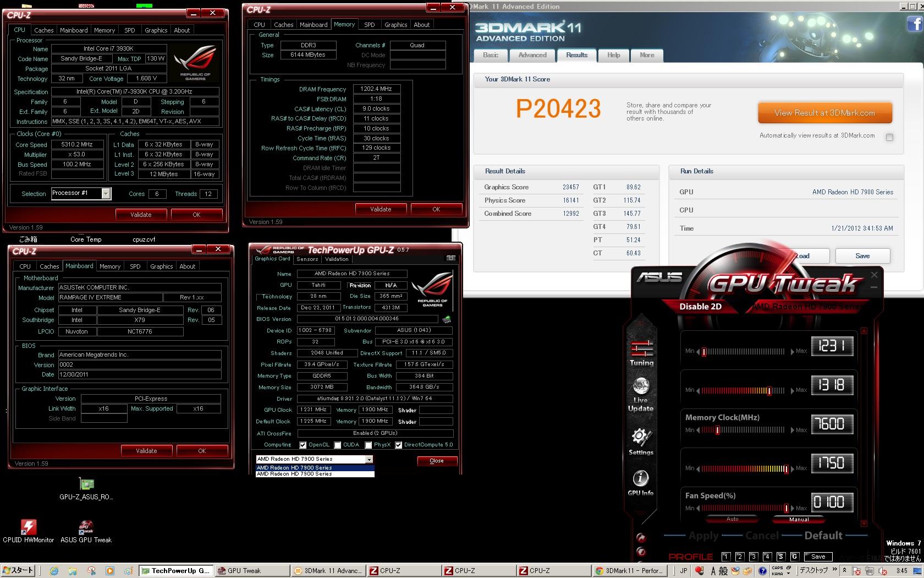Select GPU Tweak profile 1

(726, 557)
